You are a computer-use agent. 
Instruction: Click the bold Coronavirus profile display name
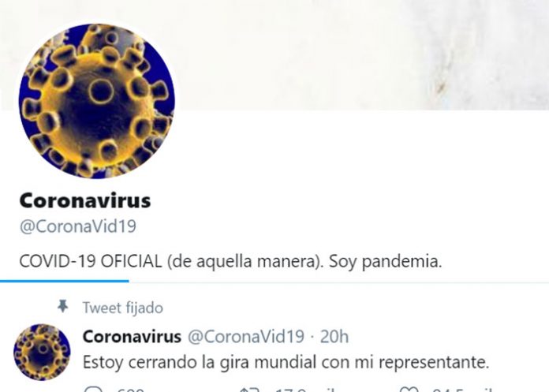pyautogui.click(x=85, y=200)
